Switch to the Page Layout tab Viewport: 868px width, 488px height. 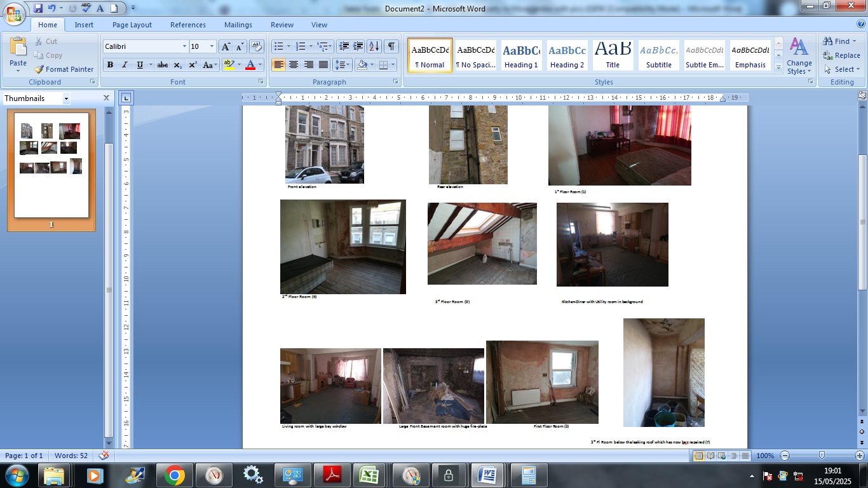[132, 25]
